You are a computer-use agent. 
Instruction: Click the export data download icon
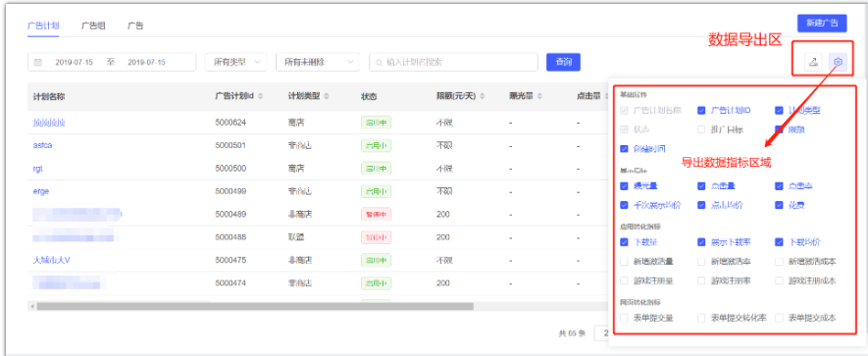[813, 63]
